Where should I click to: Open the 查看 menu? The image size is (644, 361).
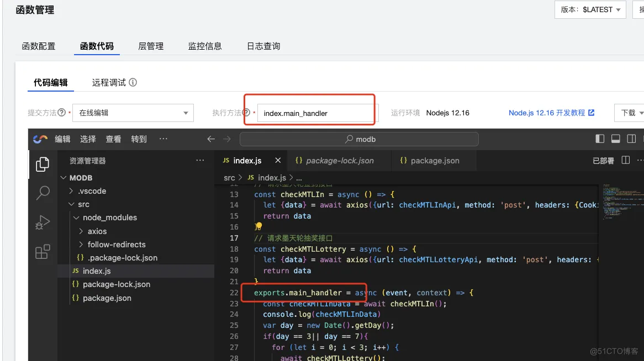click(x=113, y=139)
